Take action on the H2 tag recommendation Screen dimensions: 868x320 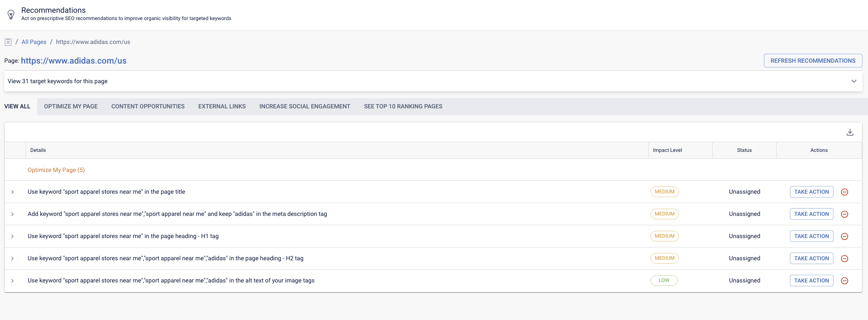811,259
